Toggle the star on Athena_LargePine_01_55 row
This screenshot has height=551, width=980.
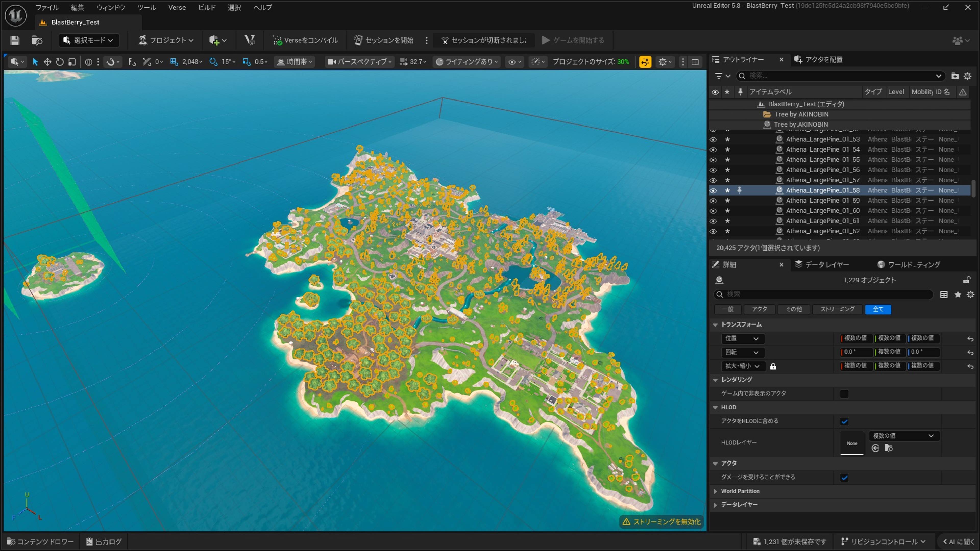pyautogui.click(x=727, y=160)
